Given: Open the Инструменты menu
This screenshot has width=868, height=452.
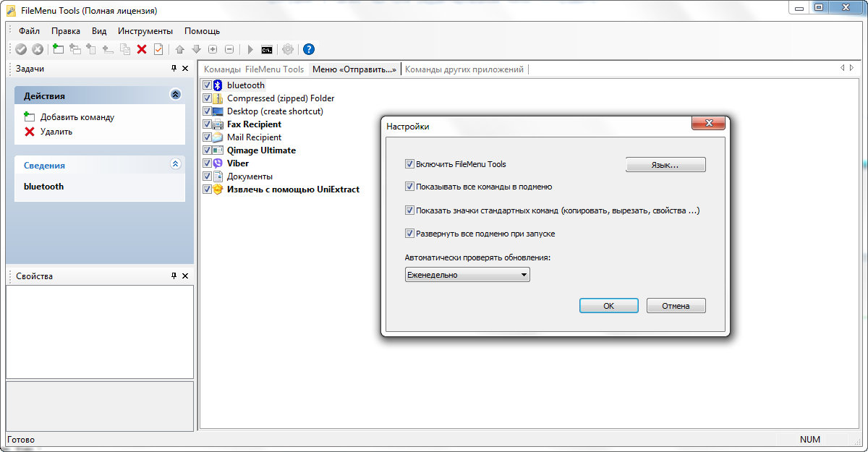Looking at the screenshot, I should [x=145, y=31].
